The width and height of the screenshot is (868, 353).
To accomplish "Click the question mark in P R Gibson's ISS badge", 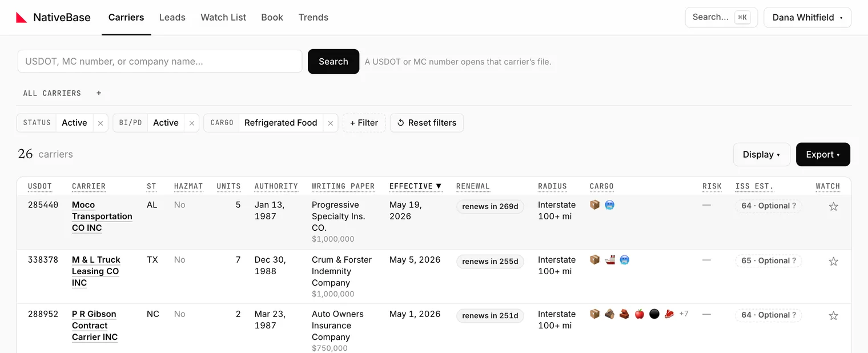I will [x=794, y=315].
